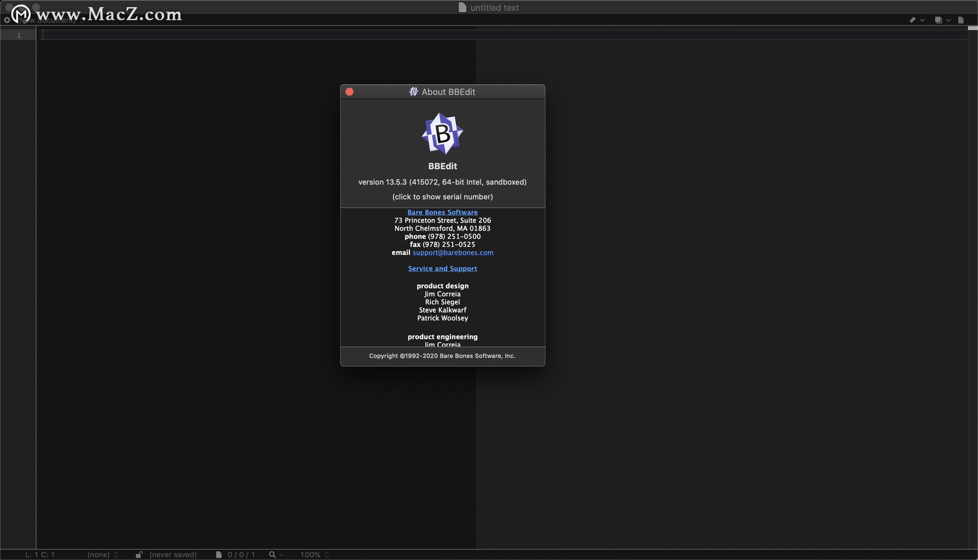
Task: Open the 100% zoom level popup
Action: pyautogui.click(x=315, y=554)
